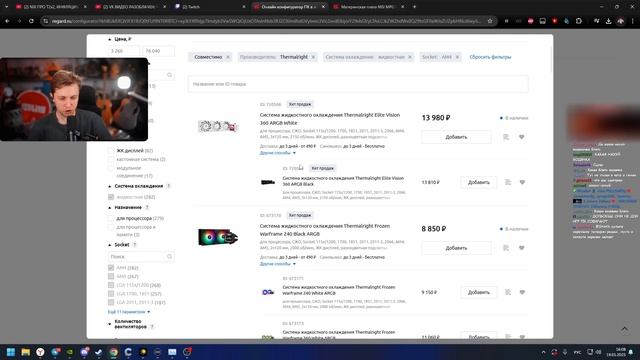Check the LGA 115x/1200 socket checkbox
Viewport: 640px width, 360px height.
pos(111,285)
